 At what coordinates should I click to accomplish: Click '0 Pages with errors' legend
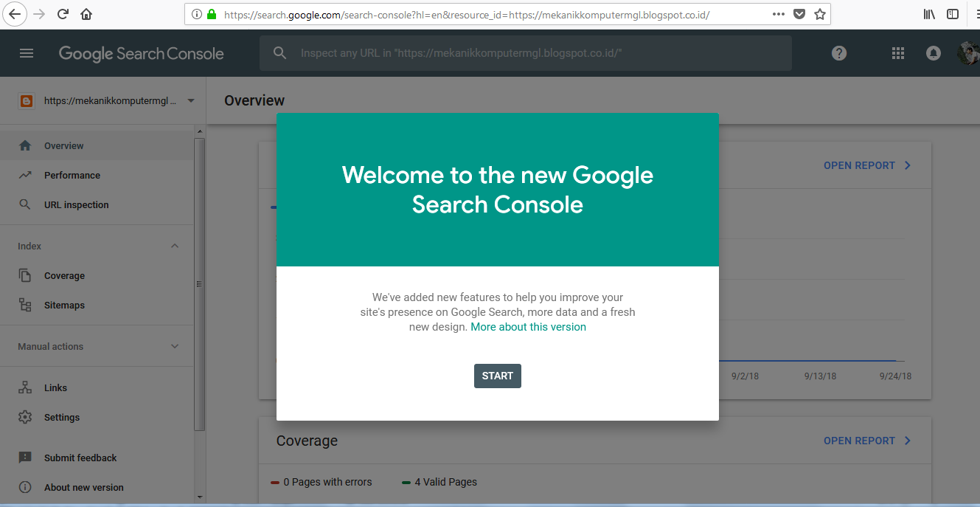click(x=322, y=482)
